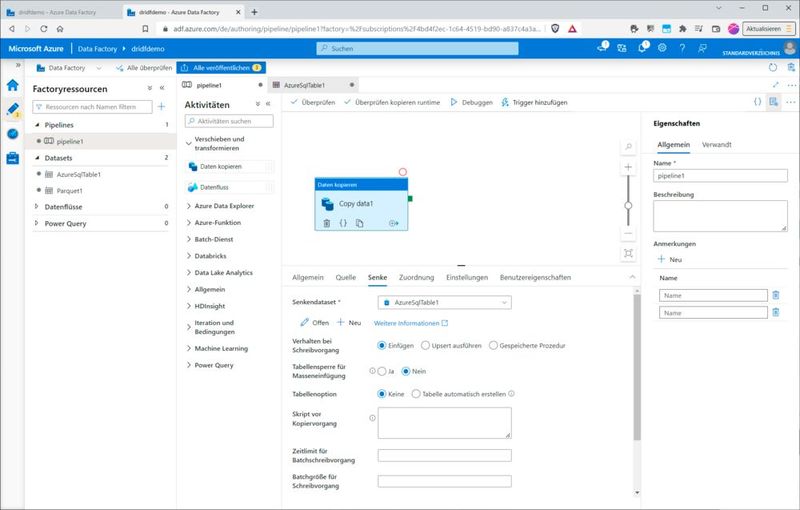The image size is (800, 510).
Task: Select the Author pencil icon in sidebar
Action: tap(13, 109)
